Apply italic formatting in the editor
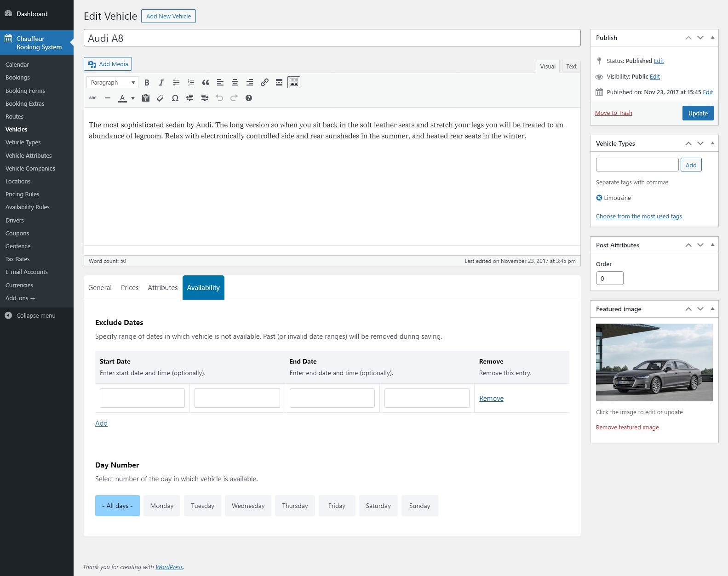 [161, 82]
